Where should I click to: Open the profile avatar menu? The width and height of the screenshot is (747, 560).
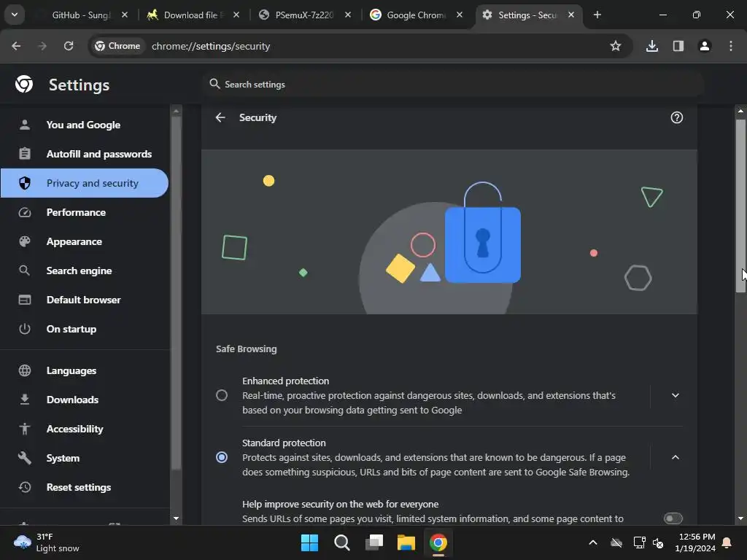(x=705, y=46)
